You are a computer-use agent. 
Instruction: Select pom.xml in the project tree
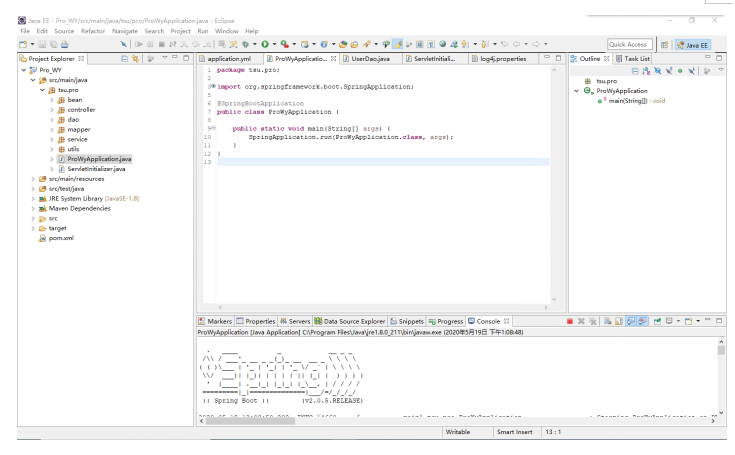point(61,238)
